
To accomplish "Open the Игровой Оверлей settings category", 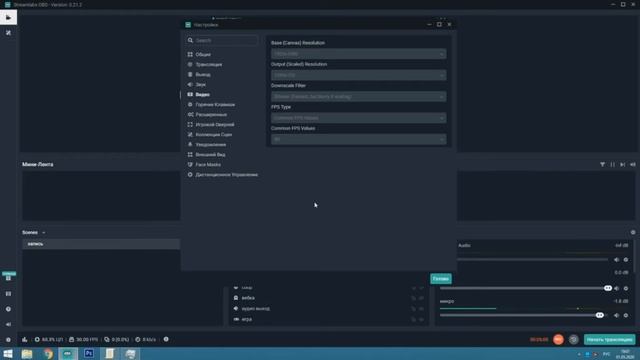I will click(215, 124).
